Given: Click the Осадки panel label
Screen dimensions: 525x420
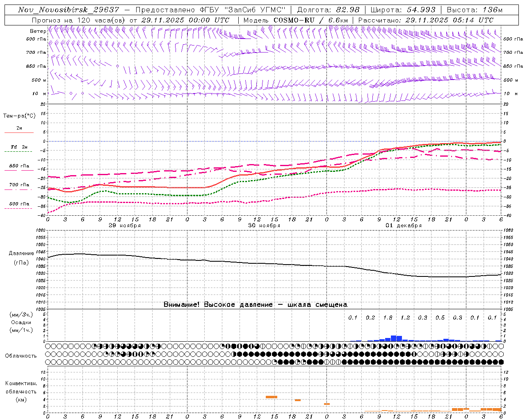Looking at the screenshot, I should 21,322.
